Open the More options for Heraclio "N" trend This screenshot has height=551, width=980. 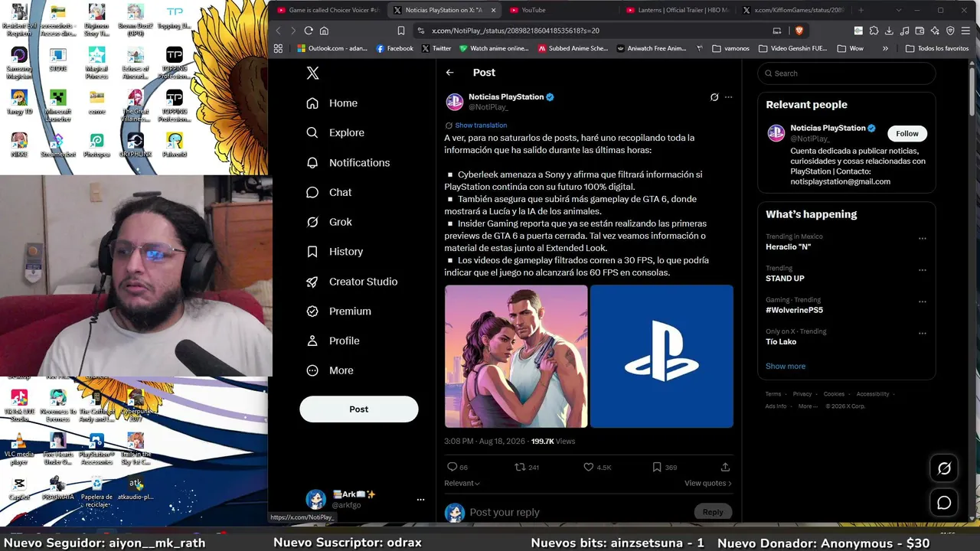pos(923,238)
